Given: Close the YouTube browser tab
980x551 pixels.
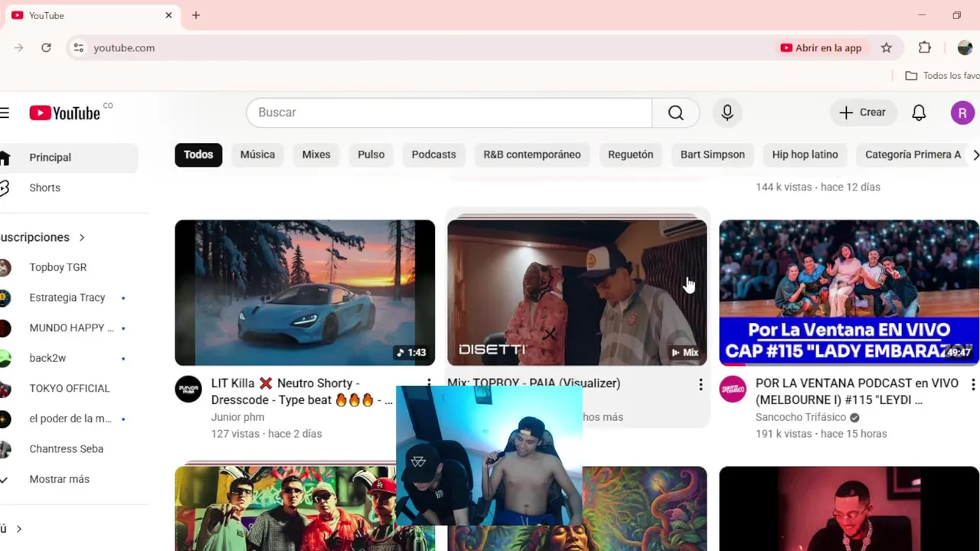Looking at the screenshot, I should click(x=168, y=15).
